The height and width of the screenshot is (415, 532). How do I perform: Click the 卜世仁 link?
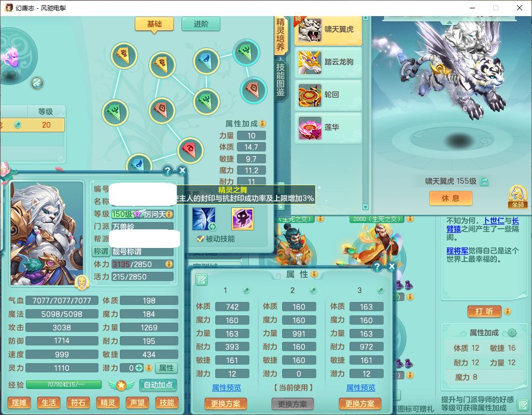coord(494,220)
